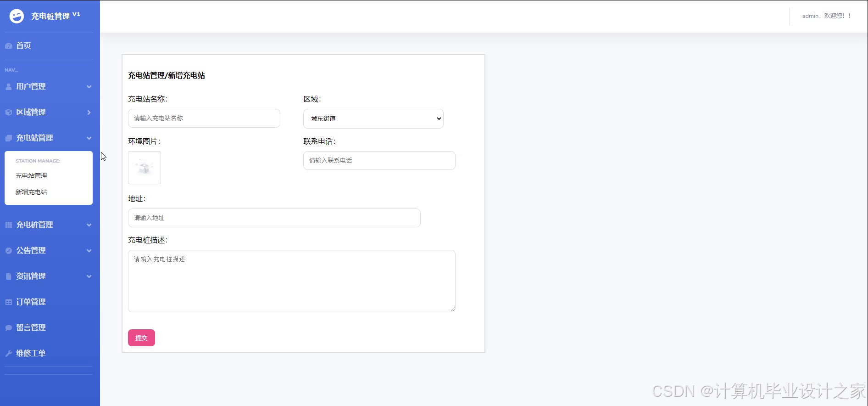Viewport: 868px width, 406px height.
Task: Open 首页 in the sidebar
Action: 23,45
